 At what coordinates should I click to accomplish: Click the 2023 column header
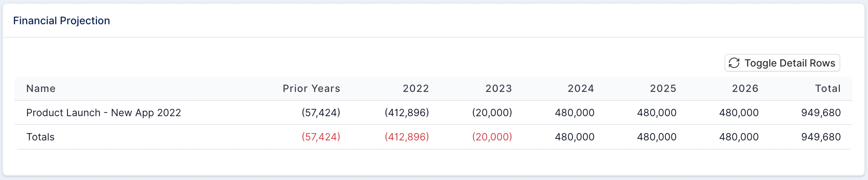pos(499,88)
